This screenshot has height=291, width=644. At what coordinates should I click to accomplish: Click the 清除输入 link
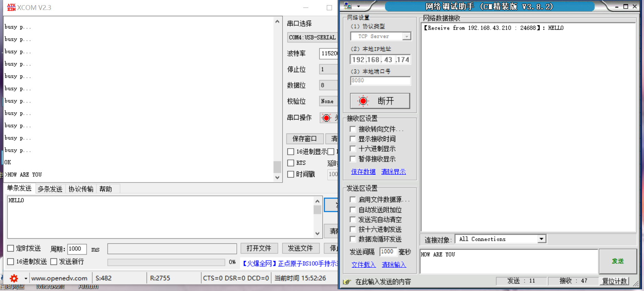tap(394, 265)
